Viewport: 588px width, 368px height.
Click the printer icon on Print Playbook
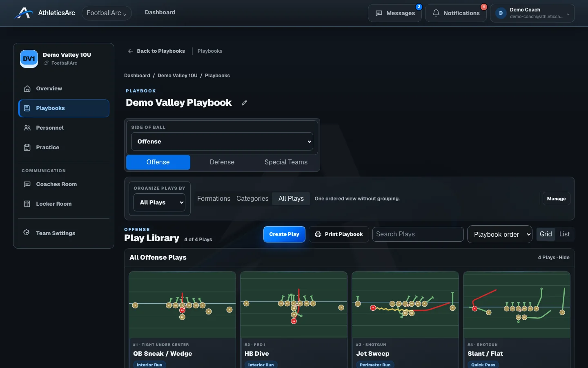pos(318,234)
